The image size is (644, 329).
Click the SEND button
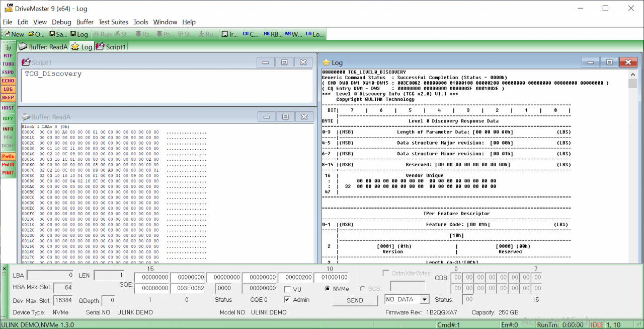click(x=355, y=300)
